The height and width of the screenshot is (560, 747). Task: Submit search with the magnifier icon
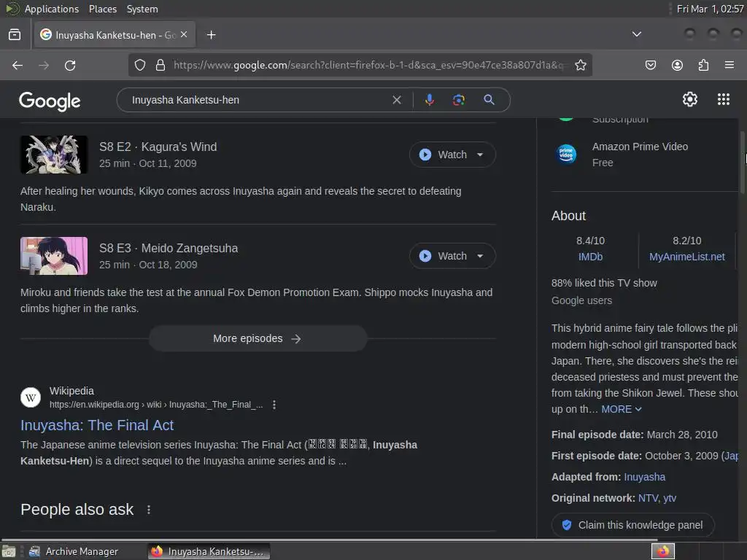pos(489,100)
